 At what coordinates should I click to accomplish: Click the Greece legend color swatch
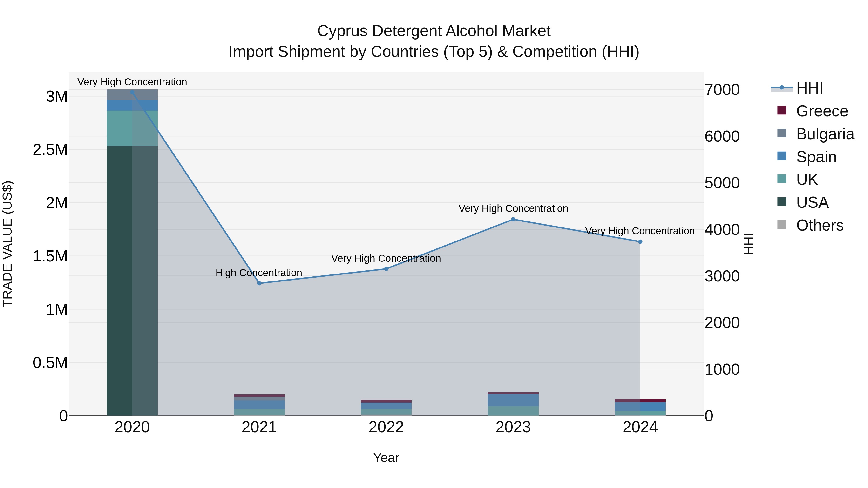[782, 110]
